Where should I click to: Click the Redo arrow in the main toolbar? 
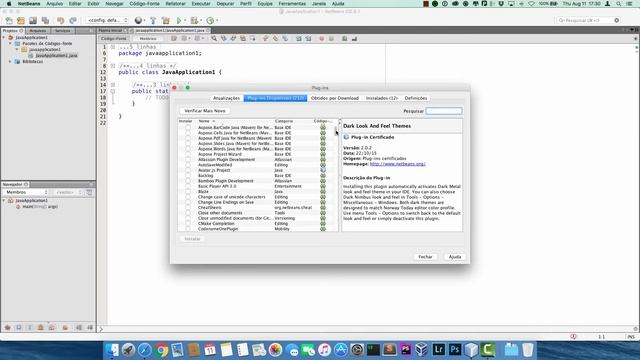tap(73, 20)
